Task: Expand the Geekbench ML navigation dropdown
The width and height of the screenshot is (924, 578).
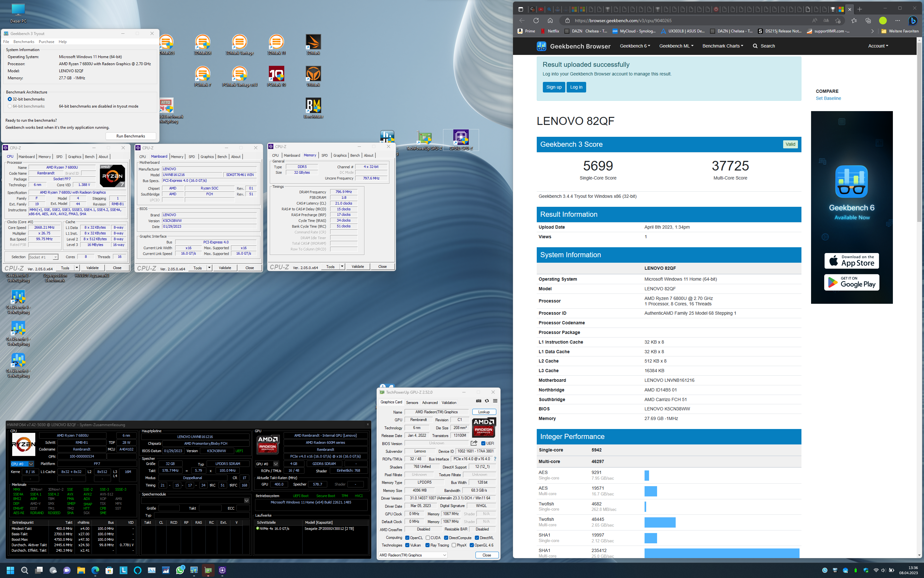Action: point(676,46)
